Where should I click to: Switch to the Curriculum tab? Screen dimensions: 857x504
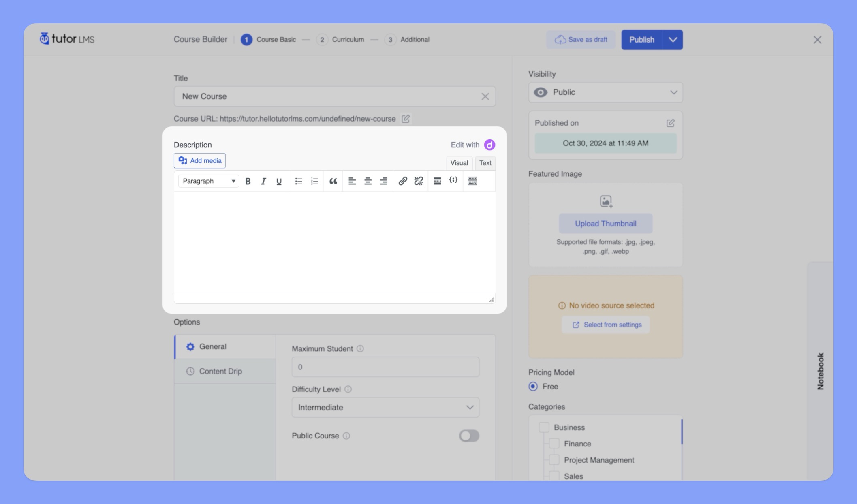(x=348, y=39)
